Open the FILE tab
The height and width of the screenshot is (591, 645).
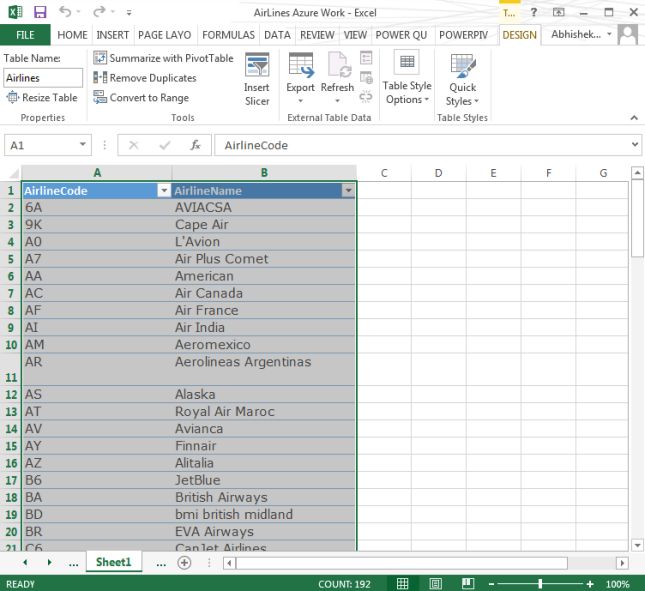(x=25, y=35)
